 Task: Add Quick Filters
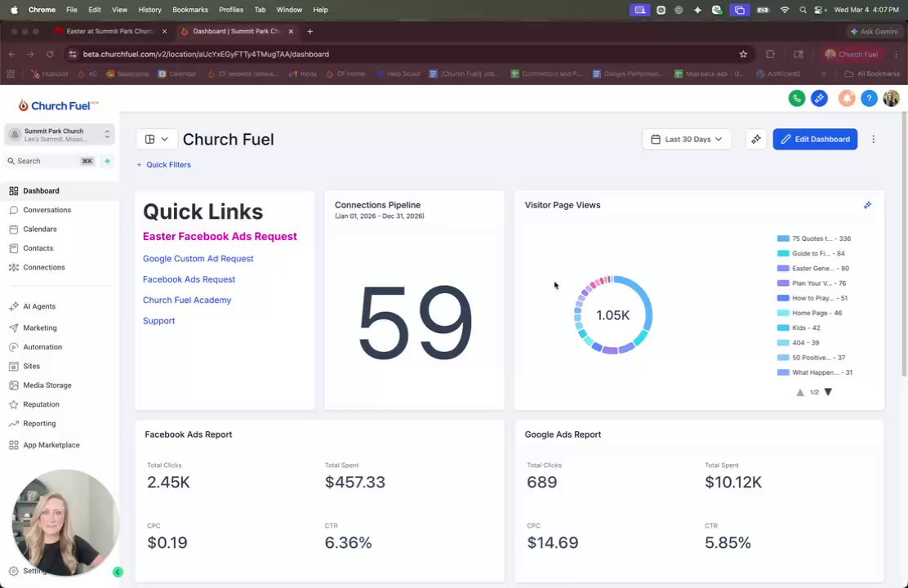pos(163,164)
